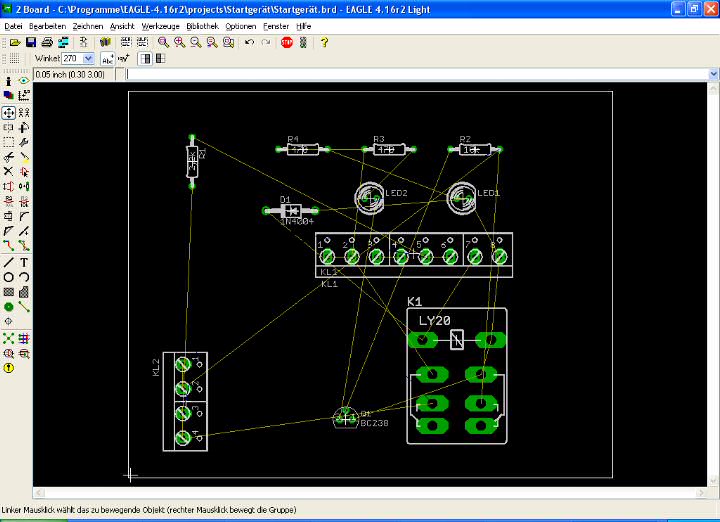Viewport: 720px width, 522px height.
Task: Redraw the screen with magnifier icon
Action: (x=212, y=43)
